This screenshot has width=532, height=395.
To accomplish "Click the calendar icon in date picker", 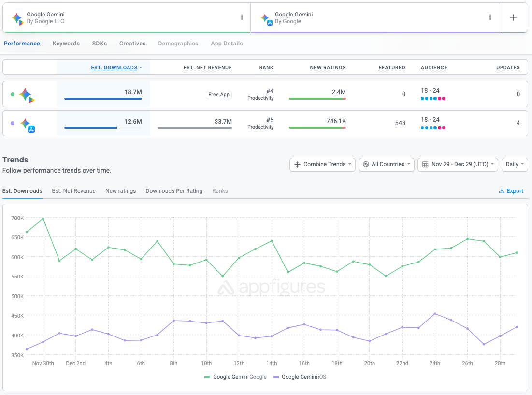I will [425, 164].
